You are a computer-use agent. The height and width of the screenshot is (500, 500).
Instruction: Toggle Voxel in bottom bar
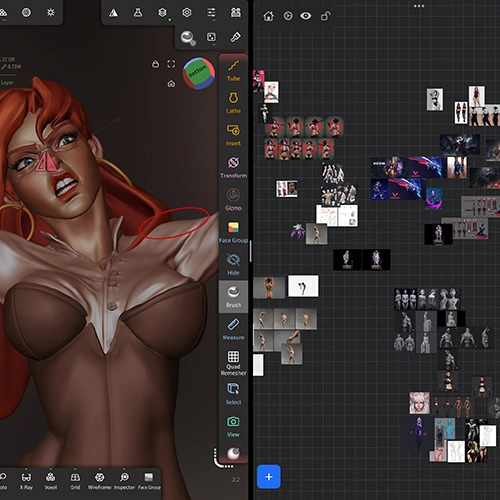point(51,481)
